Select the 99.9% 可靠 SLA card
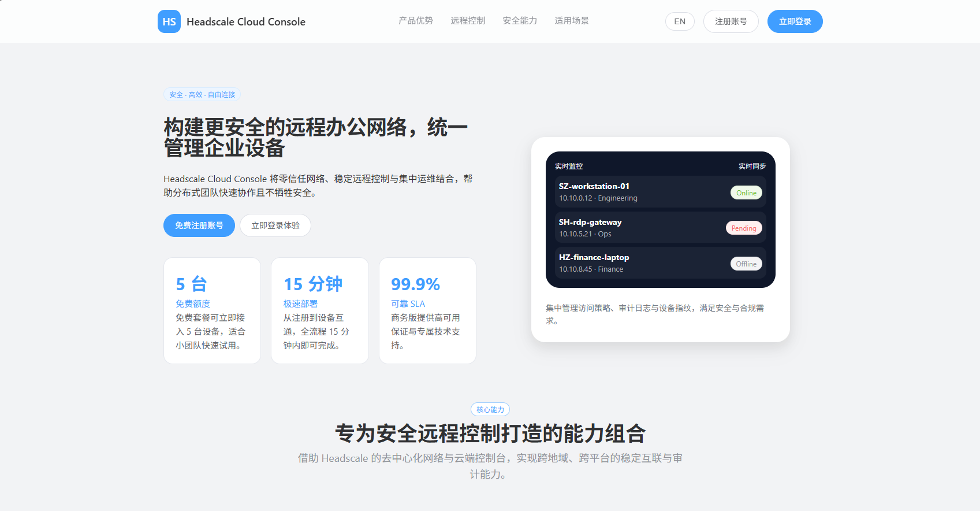 click(427, 310)
